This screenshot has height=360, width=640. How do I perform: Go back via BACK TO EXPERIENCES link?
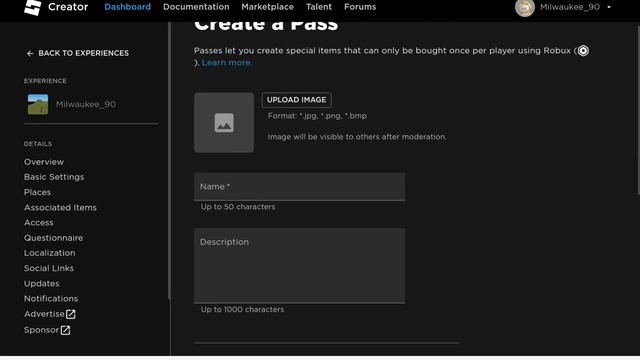click(83, 53)
